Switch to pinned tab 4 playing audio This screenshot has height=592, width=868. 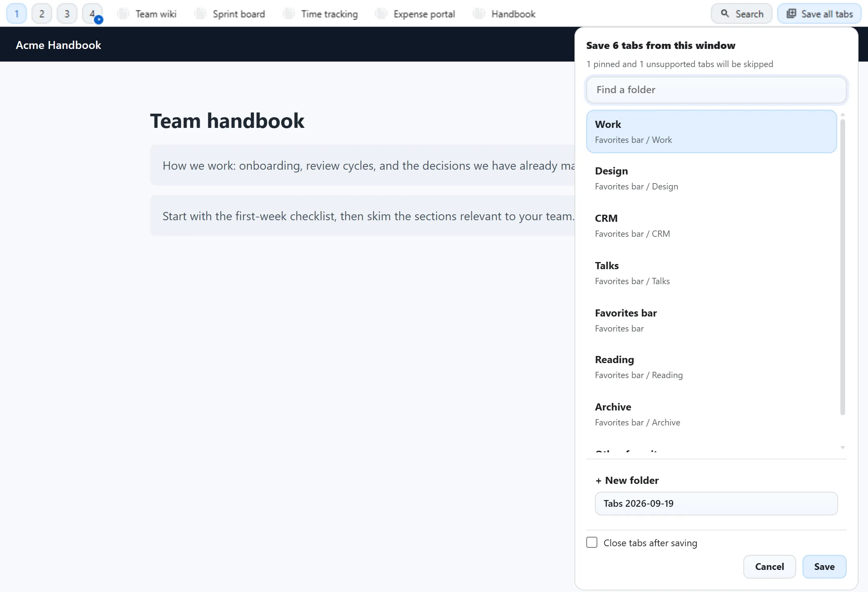(92, 14)
